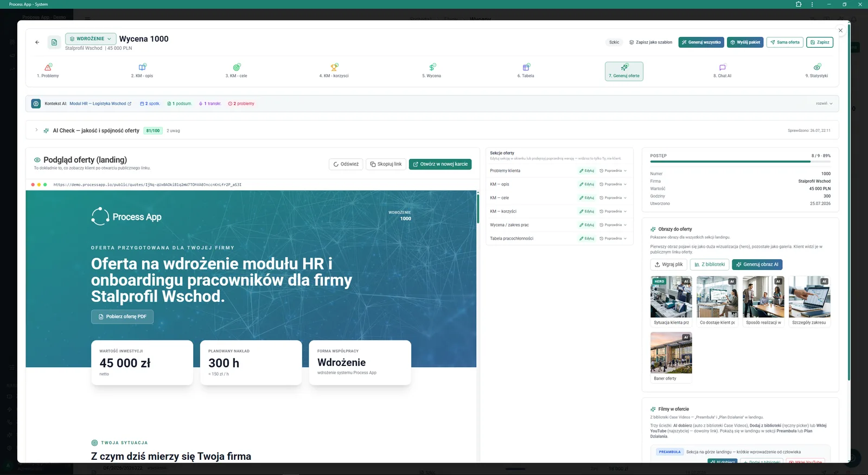Edit the Tabela pracochłonności section
Viewport: 868px width, 475px height.
coord(586,239)
